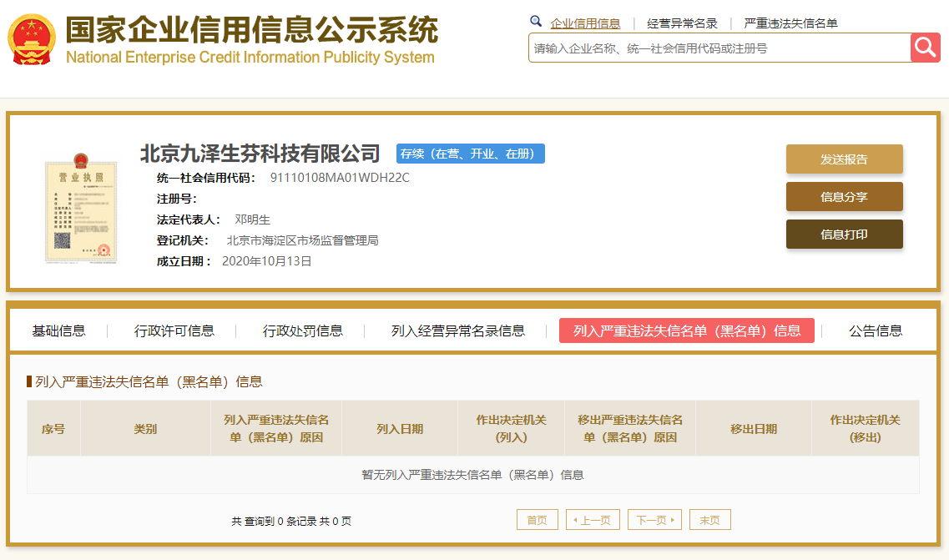The width and height of the screenshot is (949, 560).
Task: Click the section heading 列入严重违法失信名单（黑名单）信息
Action: (x=149, y=381)
